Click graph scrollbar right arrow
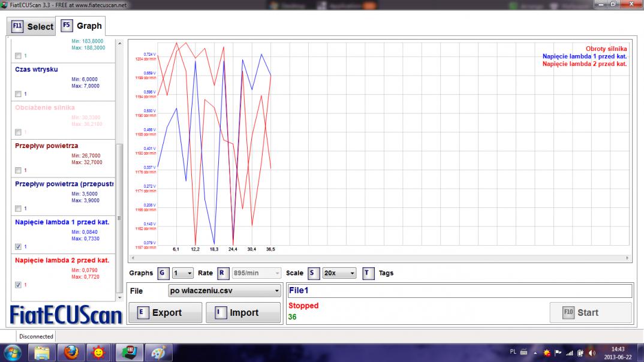Image resolution: width=644 pixels, height=362 pixels. coord(627,258)
